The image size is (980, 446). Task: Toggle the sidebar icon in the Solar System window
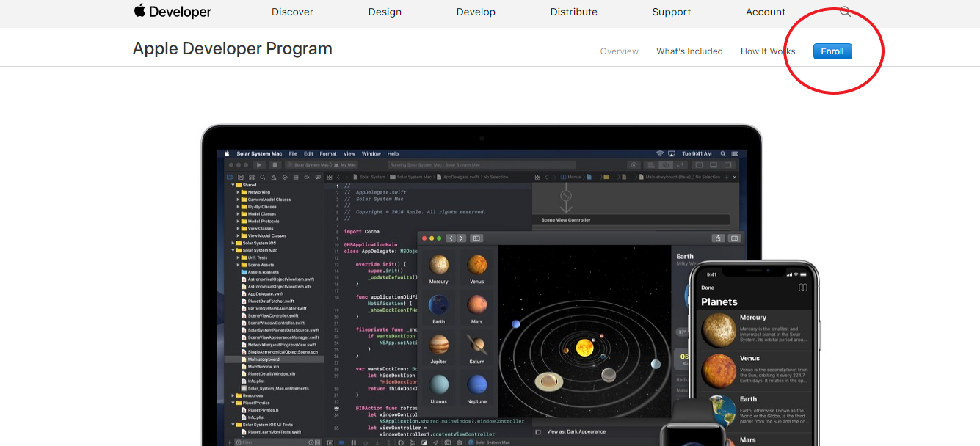tap(476, 238)
